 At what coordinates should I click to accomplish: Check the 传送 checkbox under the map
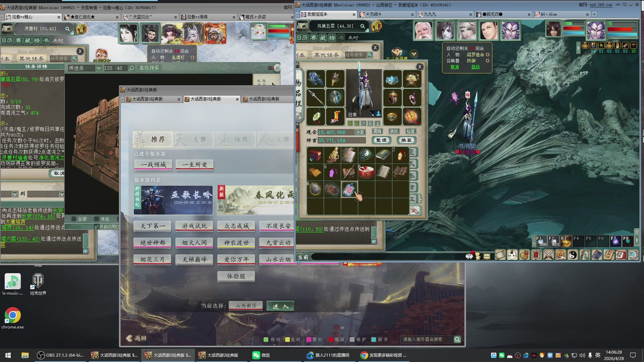pyautogui.click(x=97, y=219)
